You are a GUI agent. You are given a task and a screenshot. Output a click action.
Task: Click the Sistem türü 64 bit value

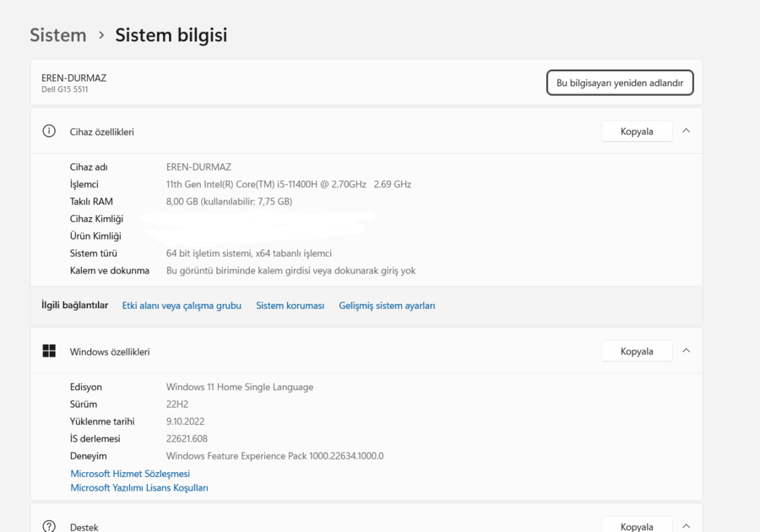coord(248,253)
